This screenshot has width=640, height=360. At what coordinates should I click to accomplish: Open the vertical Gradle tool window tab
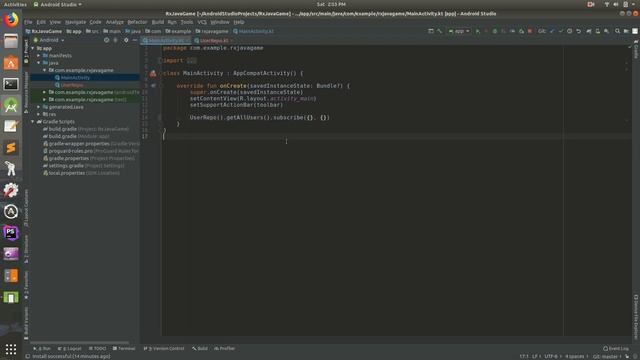[x=636, y=49]
